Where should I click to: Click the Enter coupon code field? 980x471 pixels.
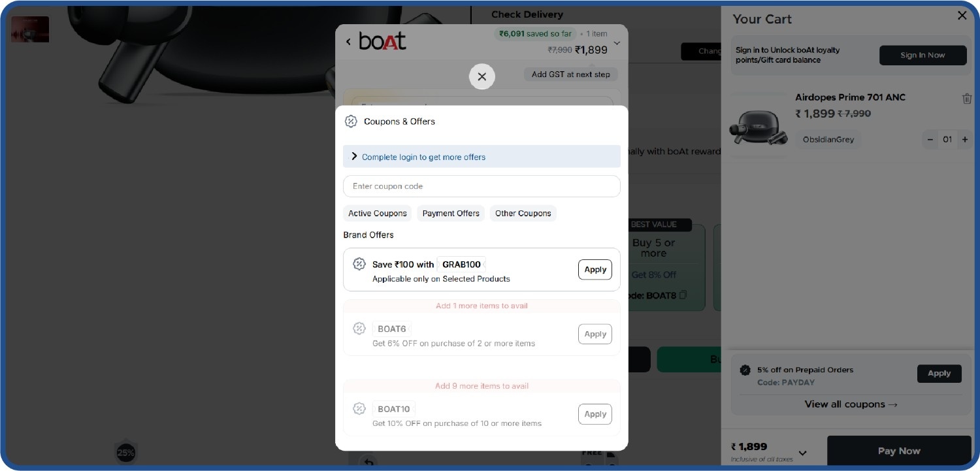pyautogui.click(x=482, y=186)
